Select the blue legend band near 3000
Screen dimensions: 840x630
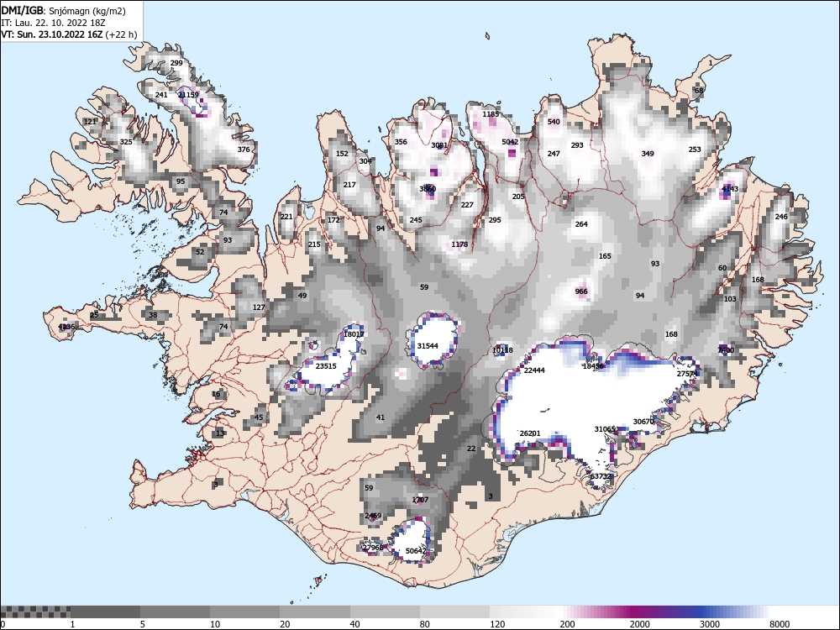tap(701, 612)
